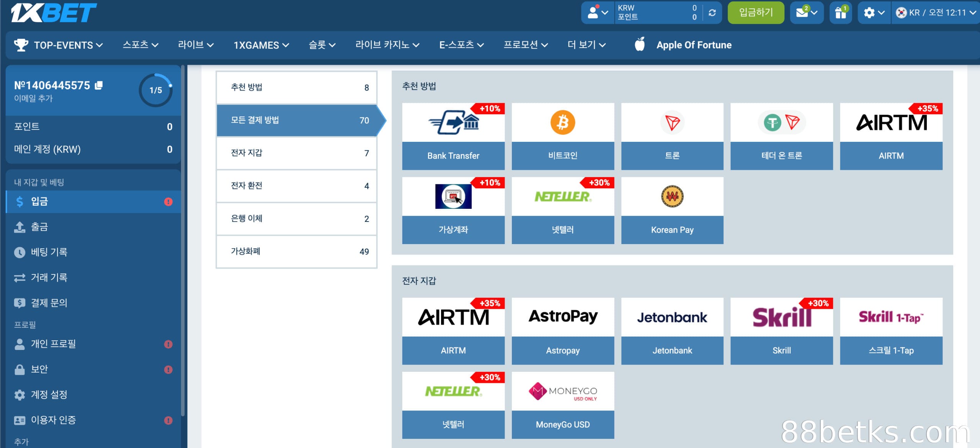Viewport: 980px width, 448px height.
Task: Expand the messages envelope dropdown
Action: 807,13
